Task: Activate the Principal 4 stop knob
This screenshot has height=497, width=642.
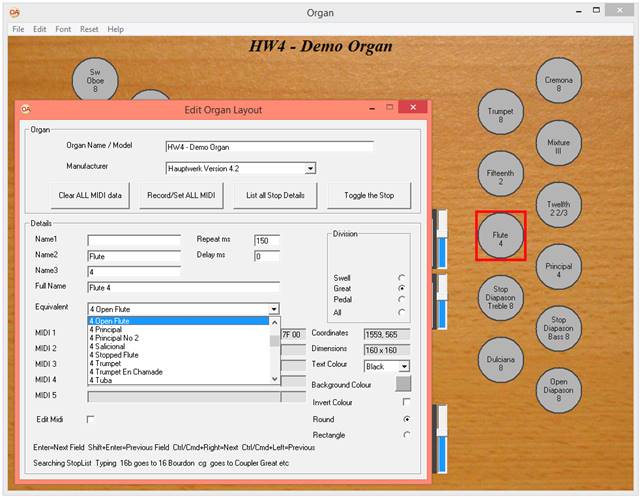Action: coord(558,269)
